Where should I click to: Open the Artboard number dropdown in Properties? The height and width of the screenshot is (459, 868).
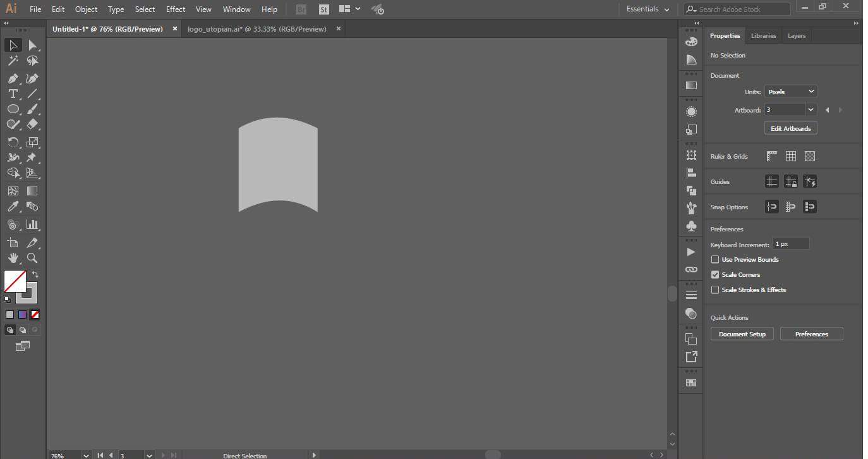pos(811,109)
